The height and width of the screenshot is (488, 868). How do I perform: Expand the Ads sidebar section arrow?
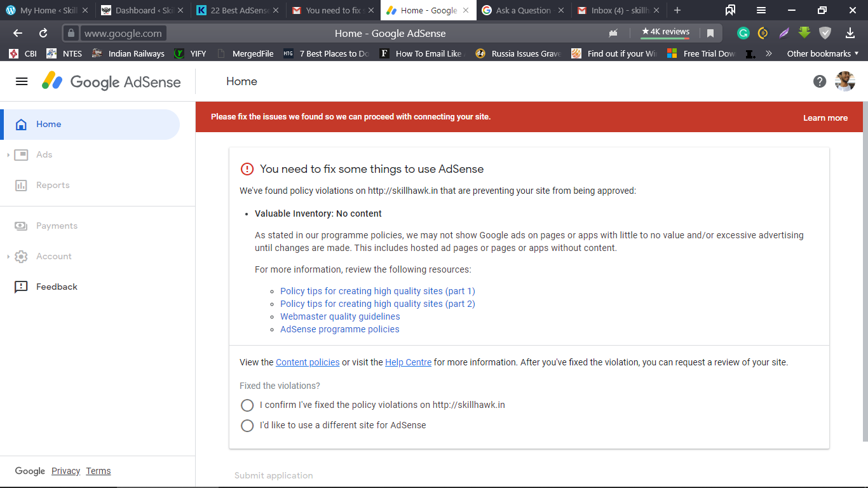click(8, 155)
